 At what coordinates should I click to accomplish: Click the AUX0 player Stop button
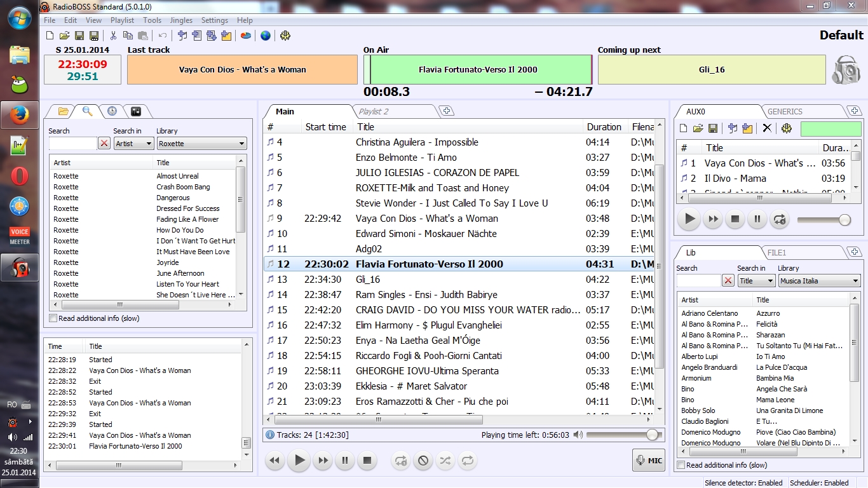(x=735, y=220)
